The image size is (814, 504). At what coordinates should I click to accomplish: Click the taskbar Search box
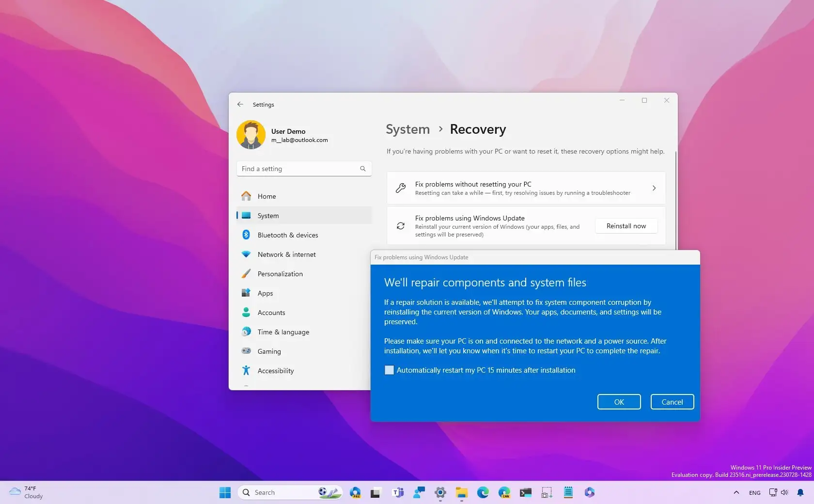point(290,492)
